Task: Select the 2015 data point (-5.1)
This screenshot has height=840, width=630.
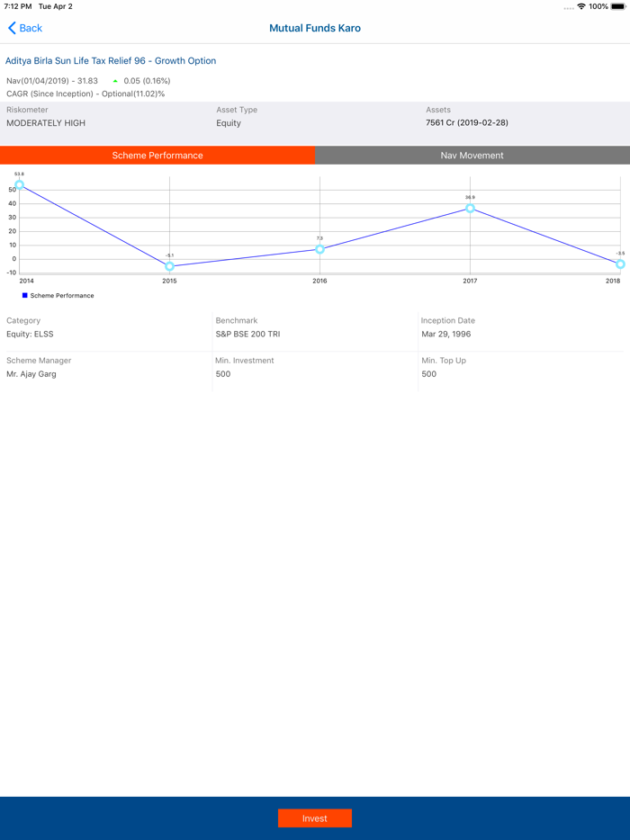Action: [169, 266]
